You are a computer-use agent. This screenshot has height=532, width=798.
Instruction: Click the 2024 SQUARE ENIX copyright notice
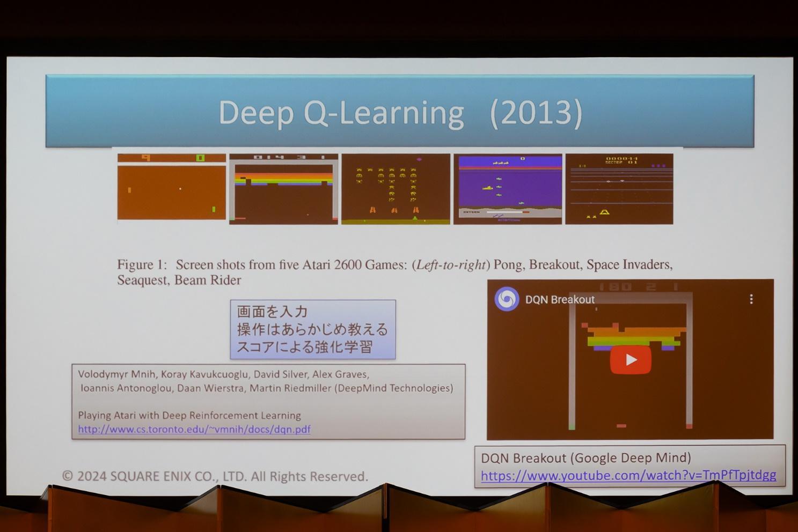click(215, 476)
